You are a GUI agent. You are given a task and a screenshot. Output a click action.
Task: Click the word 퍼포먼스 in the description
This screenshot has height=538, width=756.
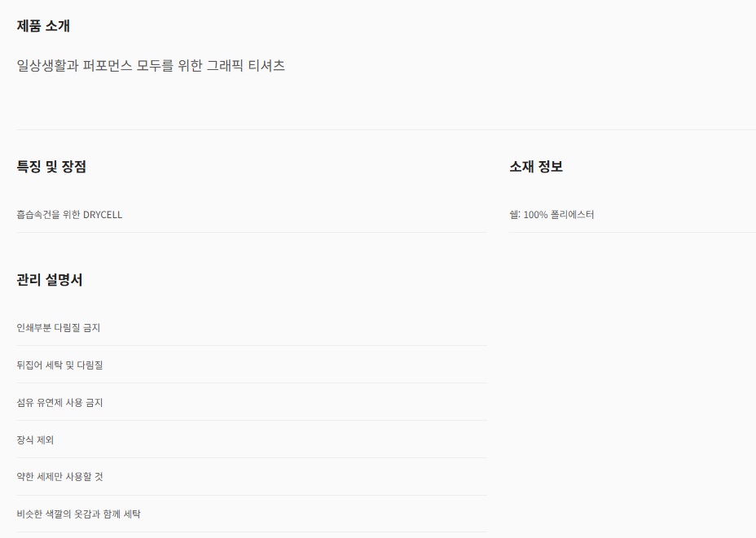(x=107, y=65)
